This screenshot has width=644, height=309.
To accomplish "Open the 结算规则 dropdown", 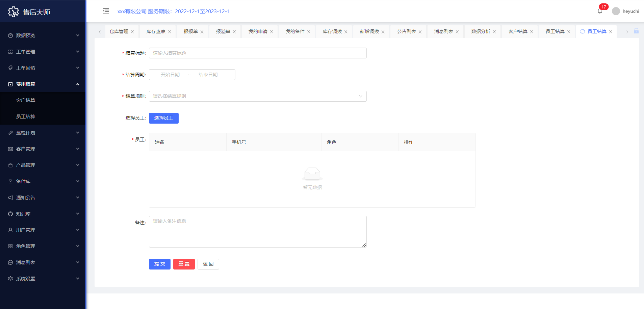I will [257, 96].
